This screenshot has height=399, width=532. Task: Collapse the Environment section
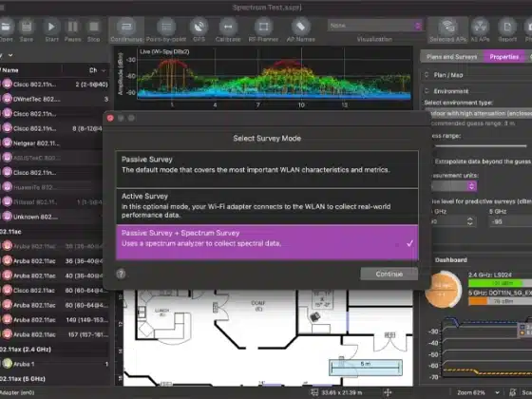(x=427, y=91)
